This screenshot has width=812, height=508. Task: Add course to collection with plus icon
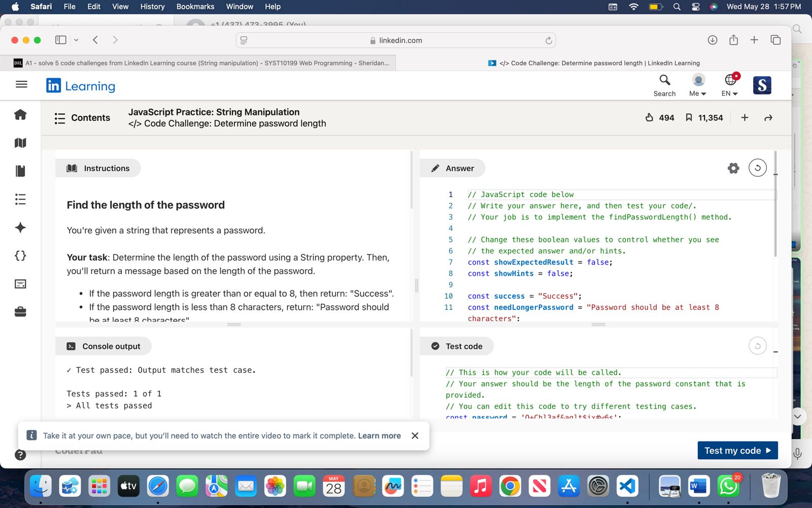(x=745, y=118)
